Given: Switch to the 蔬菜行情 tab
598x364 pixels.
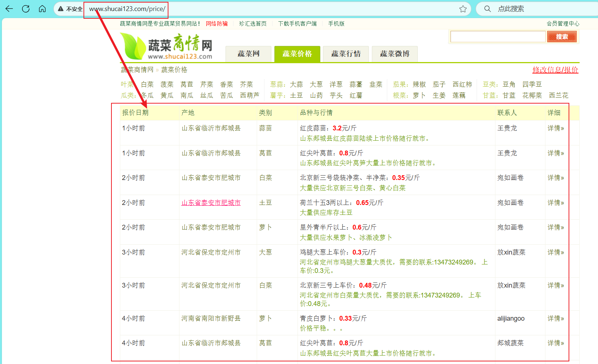Looking at the screenshot, I should (345, 54).
